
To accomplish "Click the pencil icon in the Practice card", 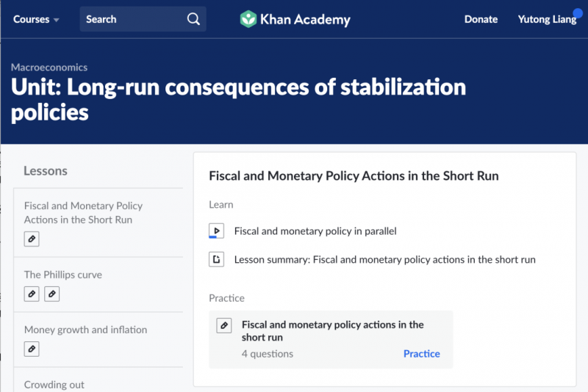I will tap(224, 325).
